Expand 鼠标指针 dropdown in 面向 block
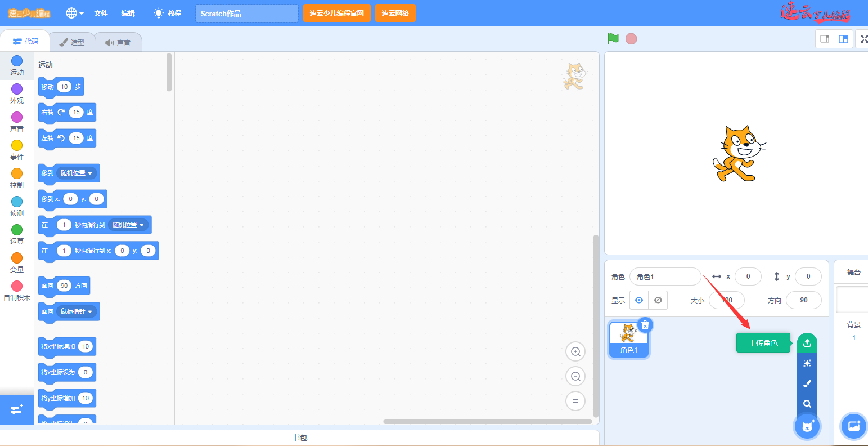The width and height of the screenshot is (868, 446). (x=89, y=312)
